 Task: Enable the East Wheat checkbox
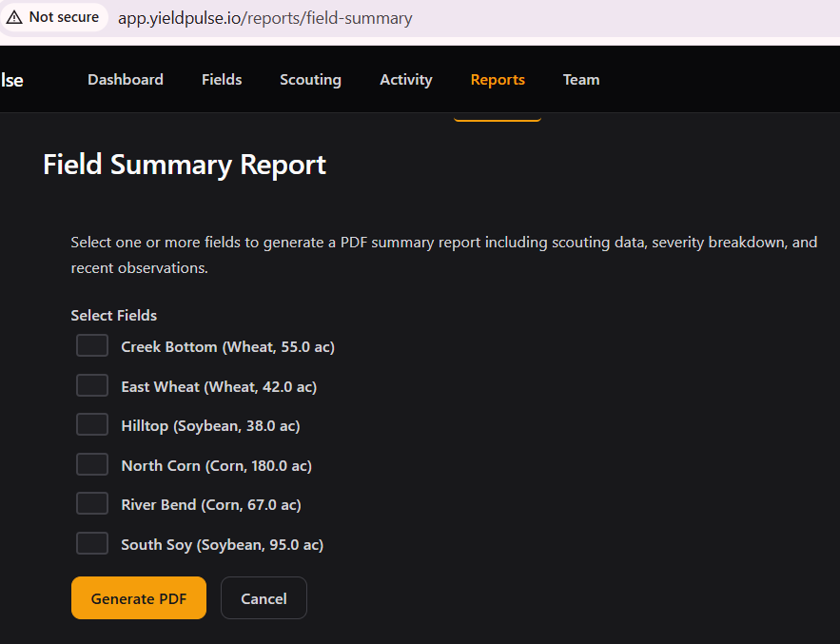[x=92, y=386]
